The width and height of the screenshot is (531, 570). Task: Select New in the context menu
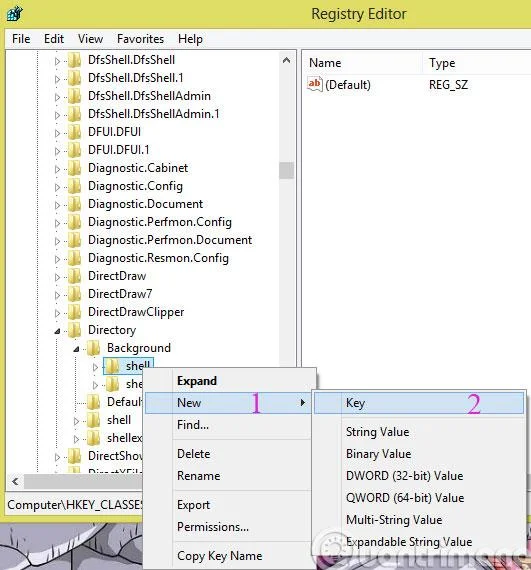click(228, 403)
